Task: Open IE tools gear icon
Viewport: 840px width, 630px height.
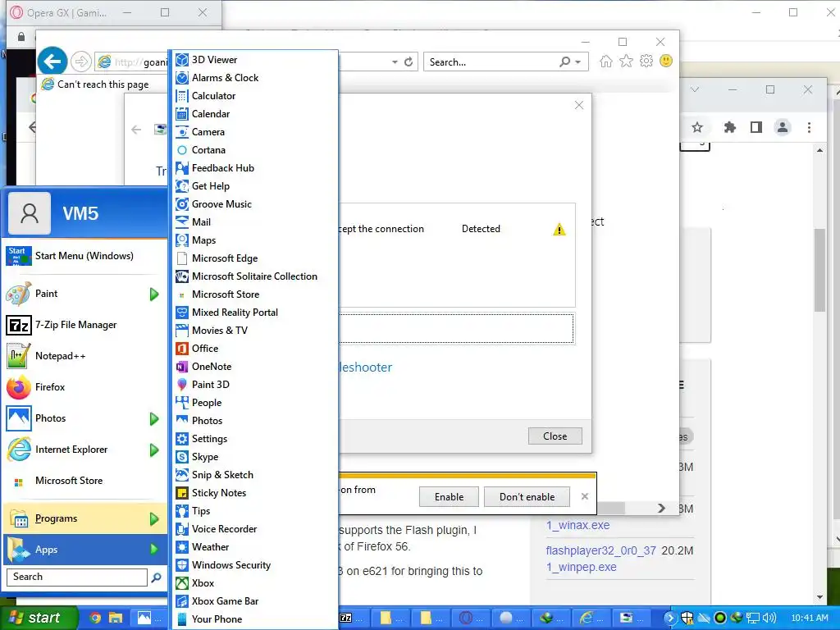Action: point(646,61)
